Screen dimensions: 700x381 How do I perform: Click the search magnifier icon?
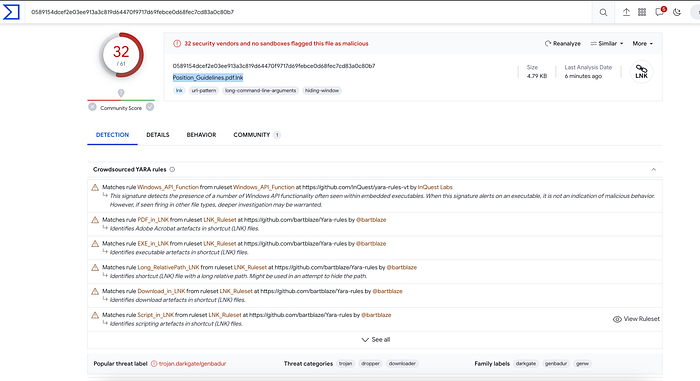603,13
